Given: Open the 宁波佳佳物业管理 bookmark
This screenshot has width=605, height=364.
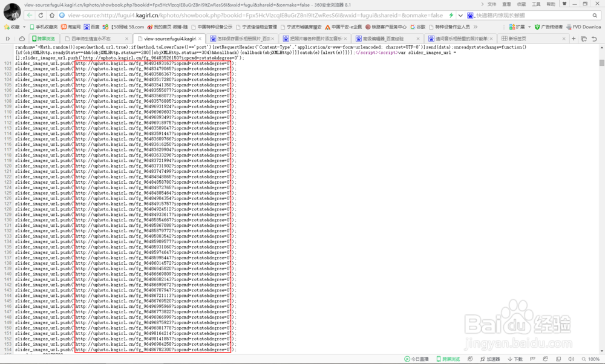Looking at the screenshot, I should coord(257,27).
